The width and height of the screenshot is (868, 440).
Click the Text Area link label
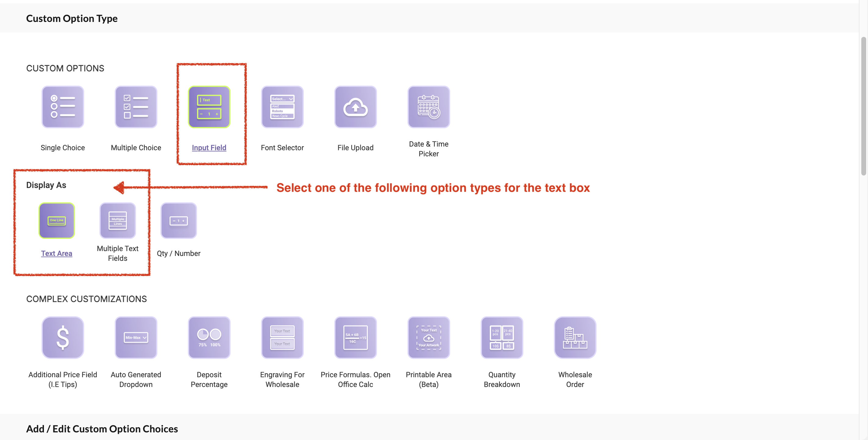tap(57, 253)
